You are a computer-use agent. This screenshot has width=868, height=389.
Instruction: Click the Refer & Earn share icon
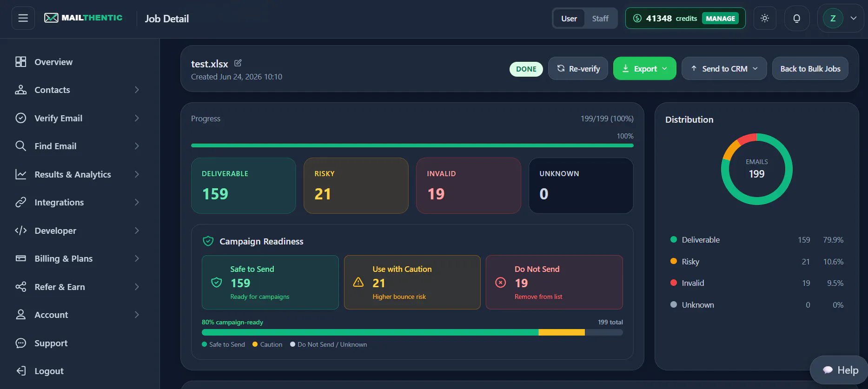tap(21, 287)
